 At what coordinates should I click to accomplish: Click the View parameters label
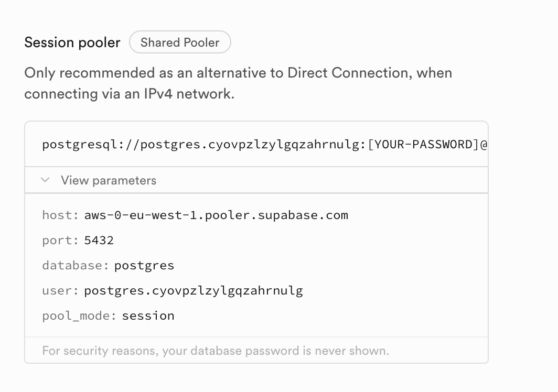coord(109,180)
